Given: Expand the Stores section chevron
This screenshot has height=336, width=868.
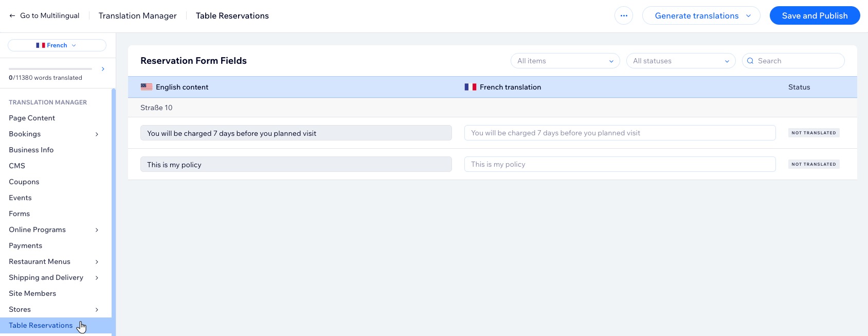Looking at the screenshot, I should 97,310.
